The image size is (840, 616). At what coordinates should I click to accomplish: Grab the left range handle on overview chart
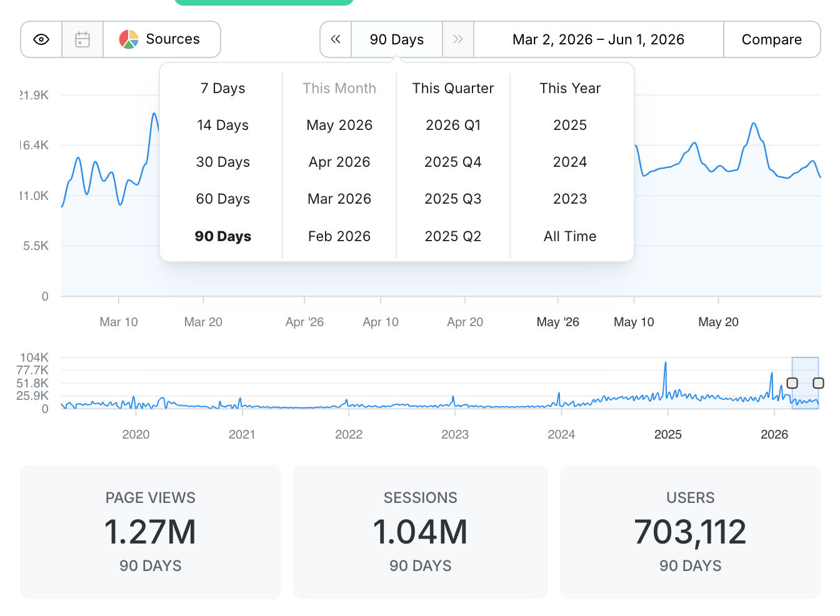(792, 383)
